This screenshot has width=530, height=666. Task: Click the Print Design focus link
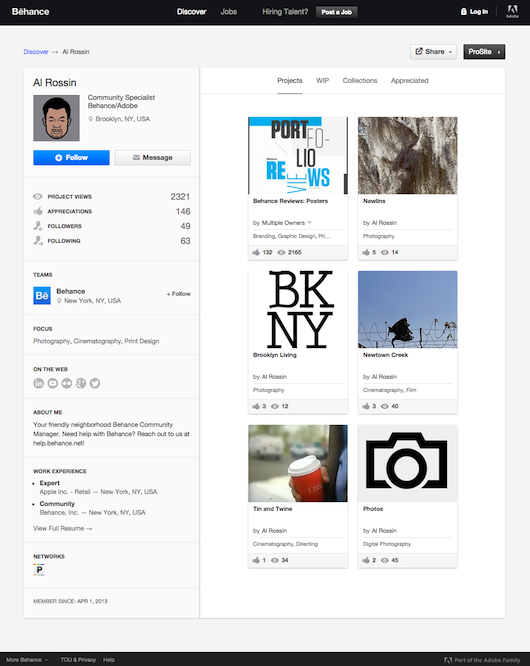click(x=142, y=341)
